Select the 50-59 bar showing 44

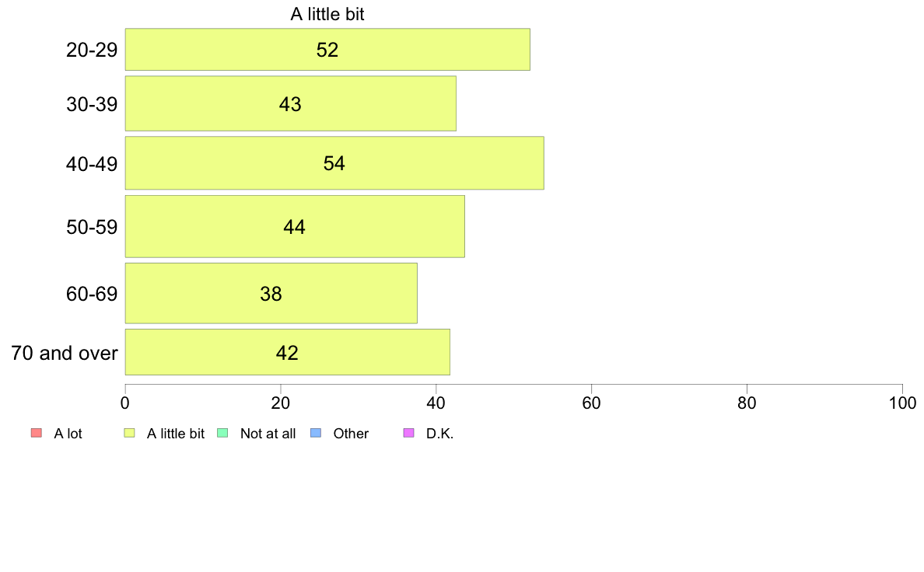pyautogui.click(x=295, y=227)
